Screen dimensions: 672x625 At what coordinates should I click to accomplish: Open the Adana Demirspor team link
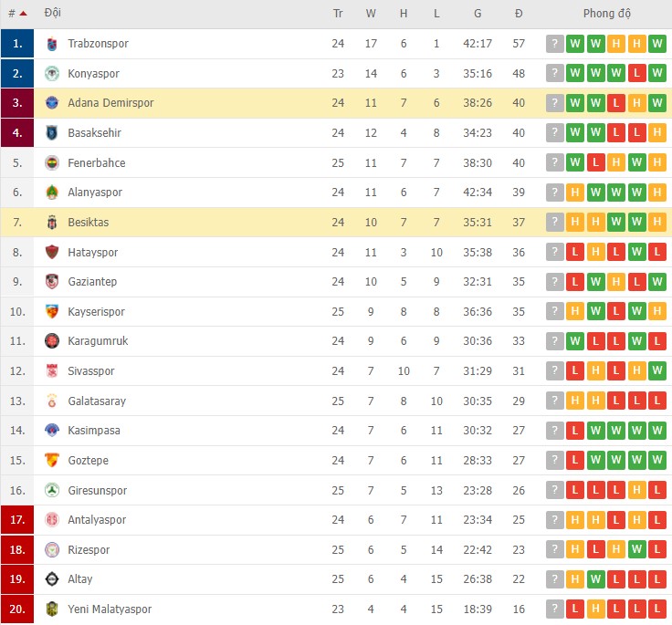pos(110,103)
